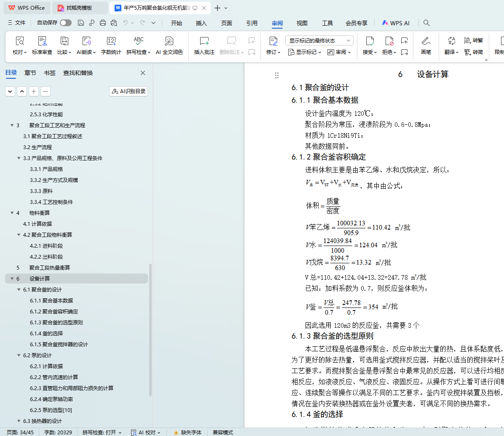
Task: Open the 书签 (Bookmarks) navigation tab
Action: [x=50, y=73]
